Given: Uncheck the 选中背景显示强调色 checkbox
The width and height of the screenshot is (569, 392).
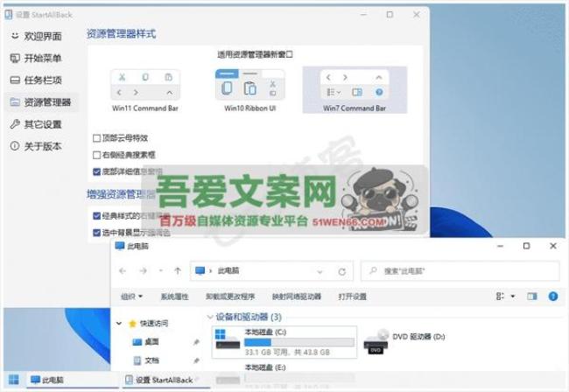Looking at the screenshot, I should click(96, 233).
